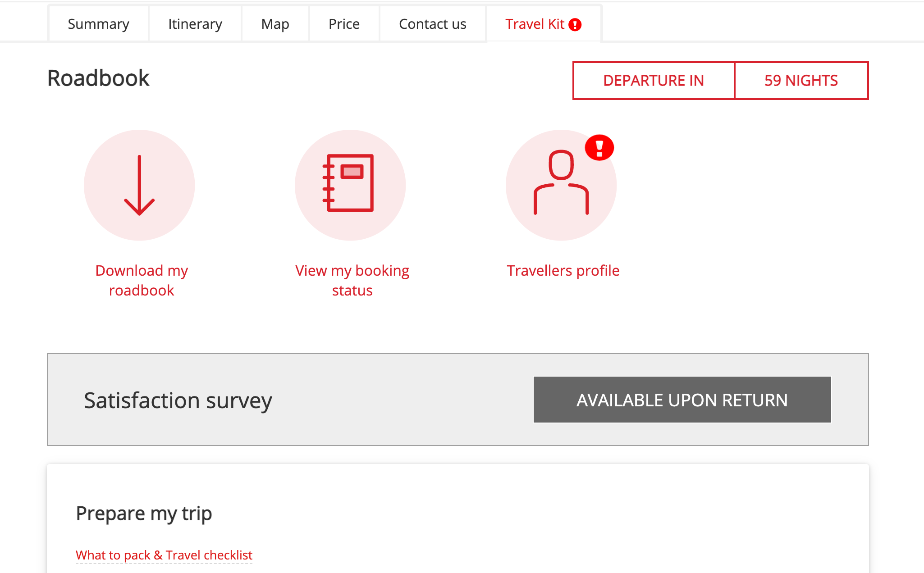The image size is (924, 573).
Task: Click the Travellers profile text link
Action: click(x=563, y=270)
